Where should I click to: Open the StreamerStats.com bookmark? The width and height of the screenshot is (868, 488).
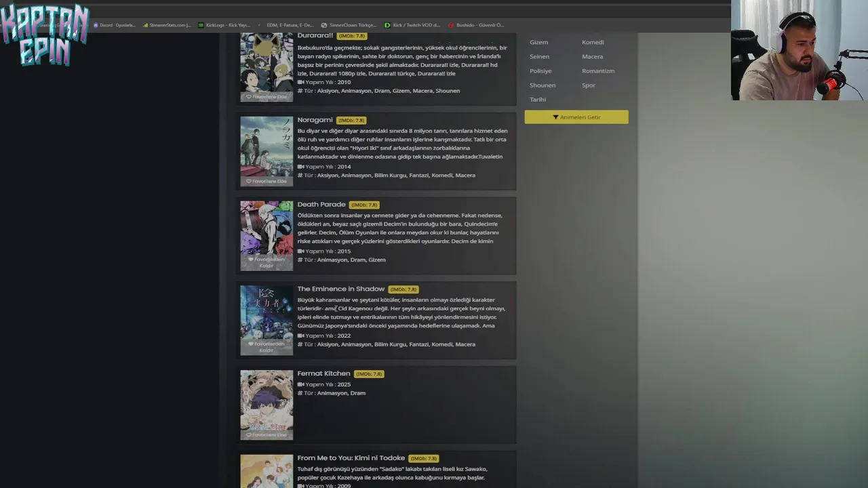(x=167, y=25)
